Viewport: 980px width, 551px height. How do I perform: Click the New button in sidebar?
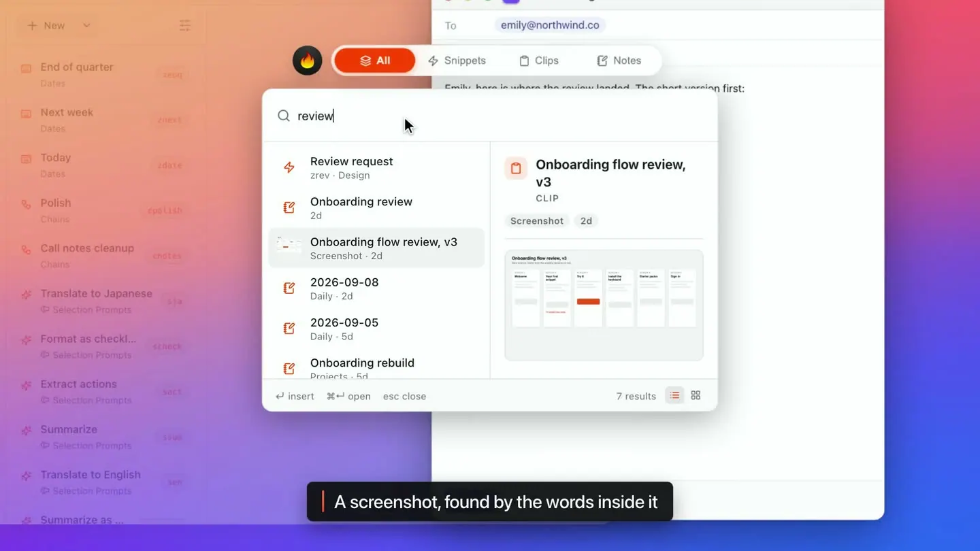tap(46, 26)
